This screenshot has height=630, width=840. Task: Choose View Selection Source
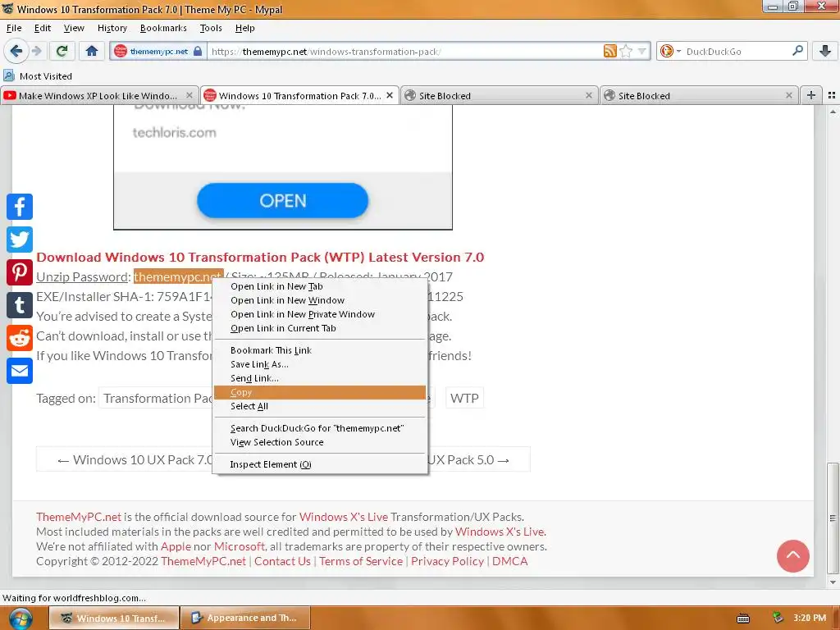click(320, 442)
